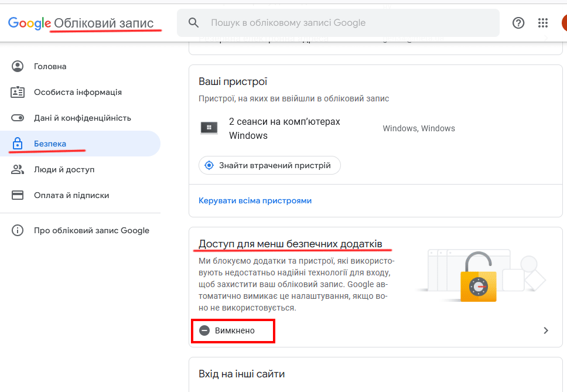The width and height of the screenshot is (567, 392).
Task: Open the Керувати всіма пристроями link
Action: (x=255, y=200)
